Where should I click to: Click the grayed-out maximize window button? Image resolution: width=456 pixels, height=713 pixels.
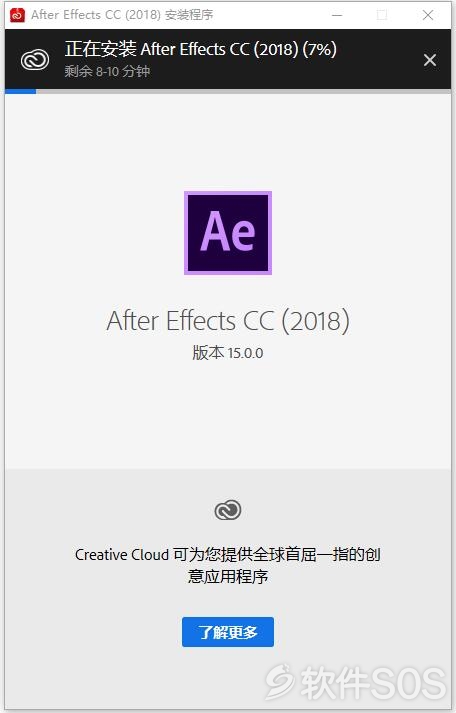382,15
